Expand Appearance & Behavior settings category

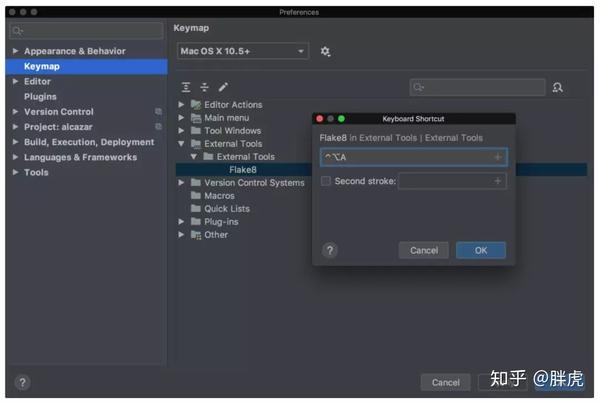coord(15,51)
